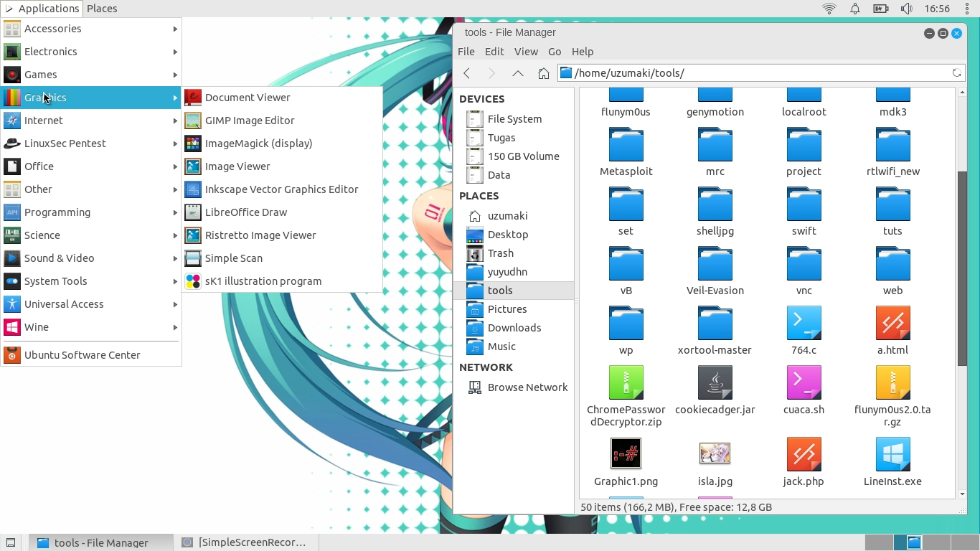This screenshot has width=980, height=551.
Task: Open the panel session menu with three dots
Action: tap(966, 9)
